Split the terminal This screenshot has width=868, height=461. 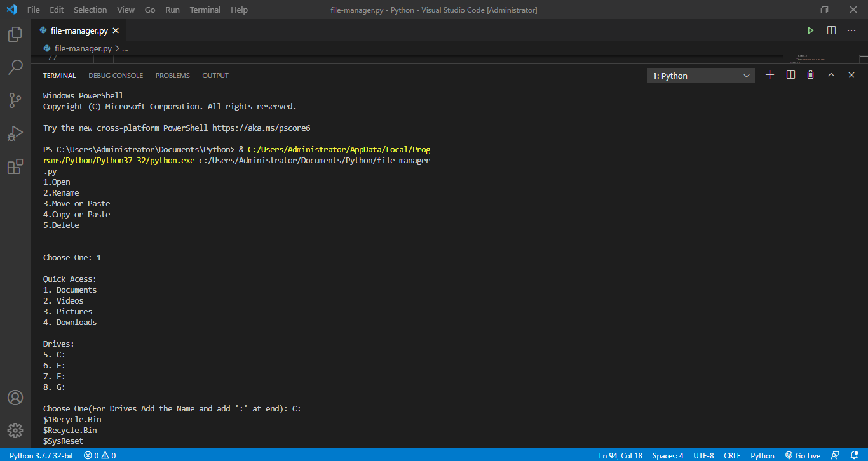point(790,74)
